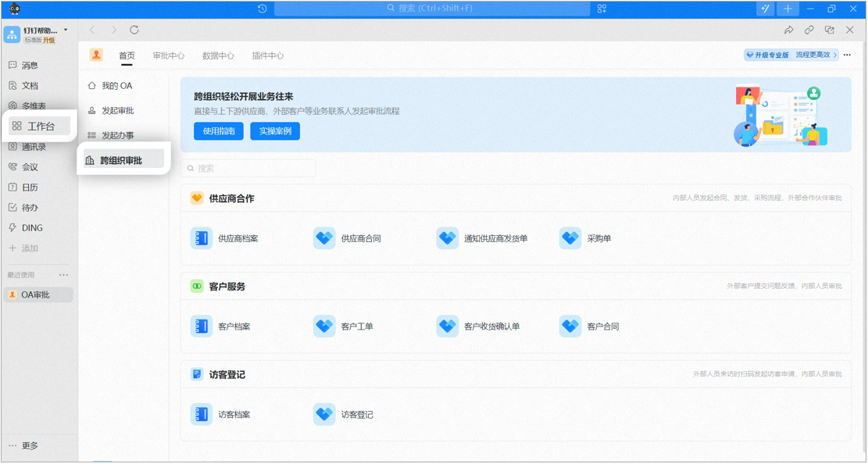Image resolution: width=868 pixels, height=464 pixels.
Task: Select 跨组织审批 in left navigation
Action: (x=123, y=161)
